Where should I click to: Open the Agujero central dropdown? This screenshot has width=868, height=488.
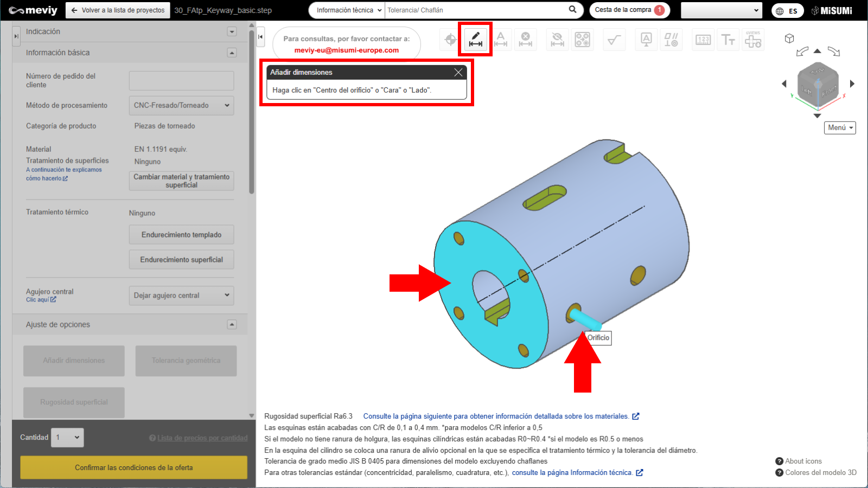(181, 296)
